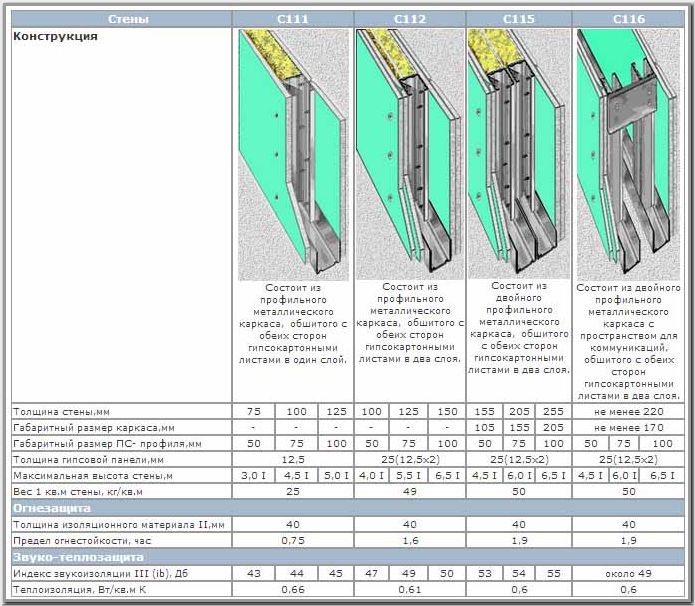Click the Конструкция row label
The width and height of the screenshot is (695, 606).
[x=55, y=36]
